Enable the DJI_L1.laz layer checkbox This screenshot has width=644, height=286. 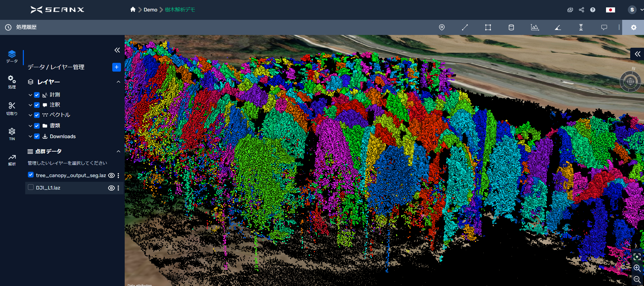31,187
